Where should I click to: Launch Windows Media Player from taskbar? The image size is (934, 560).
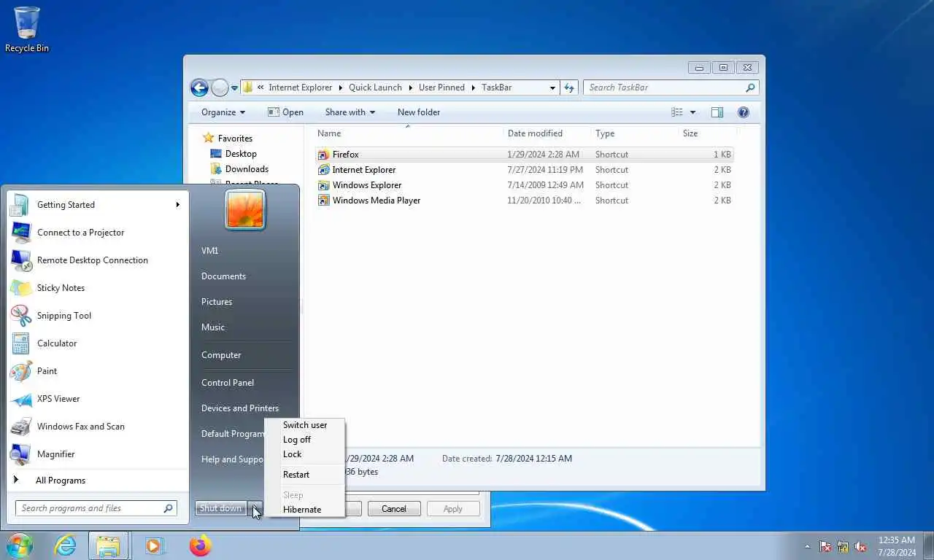pos(155,545)
